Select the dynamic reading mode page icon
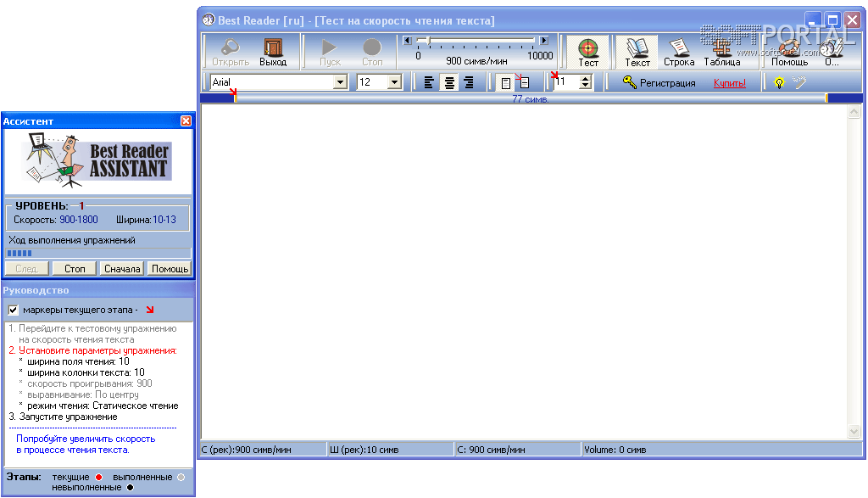868x498 pixels. pyautogui.click(x=524, y=83)
